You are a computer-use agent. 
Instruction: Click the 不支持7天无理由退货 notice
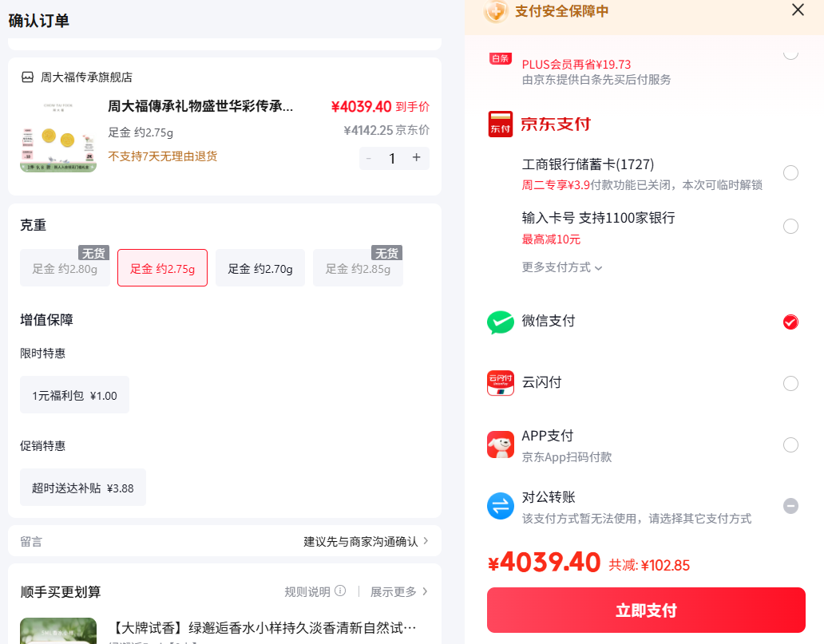point(162,156)
